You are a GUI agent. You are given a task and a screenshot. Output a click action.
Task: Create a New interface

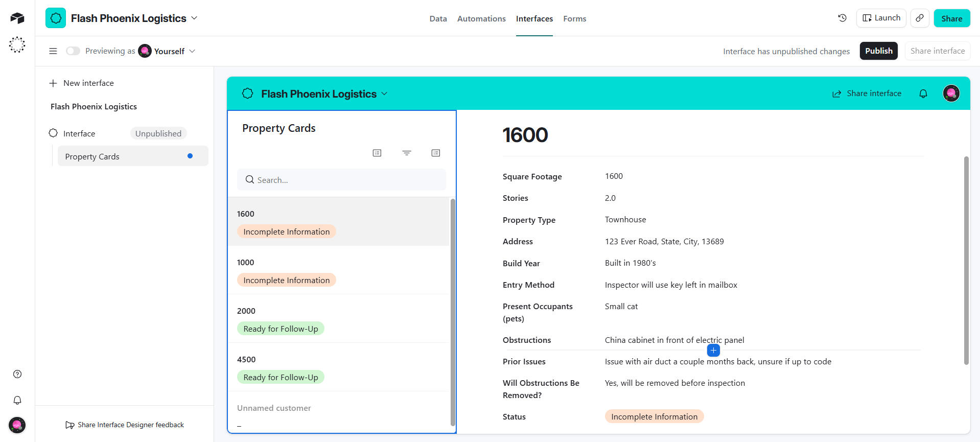point(82,83)
